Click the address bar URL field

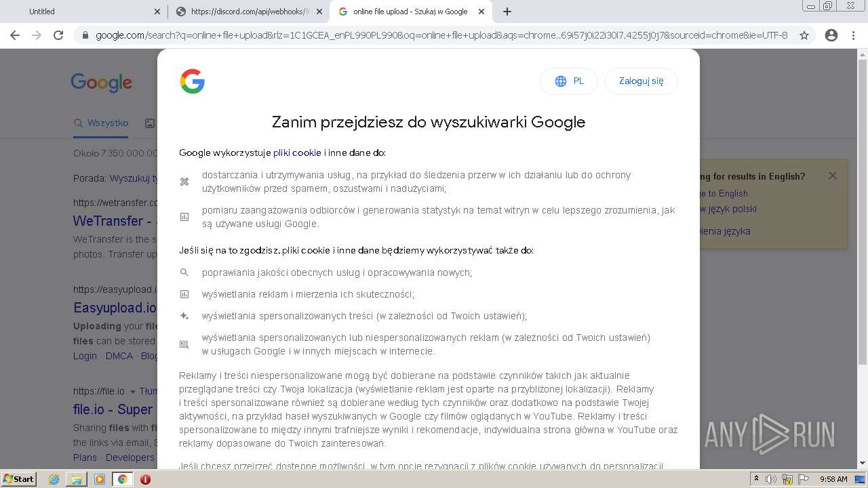click(x=441, y=35)
